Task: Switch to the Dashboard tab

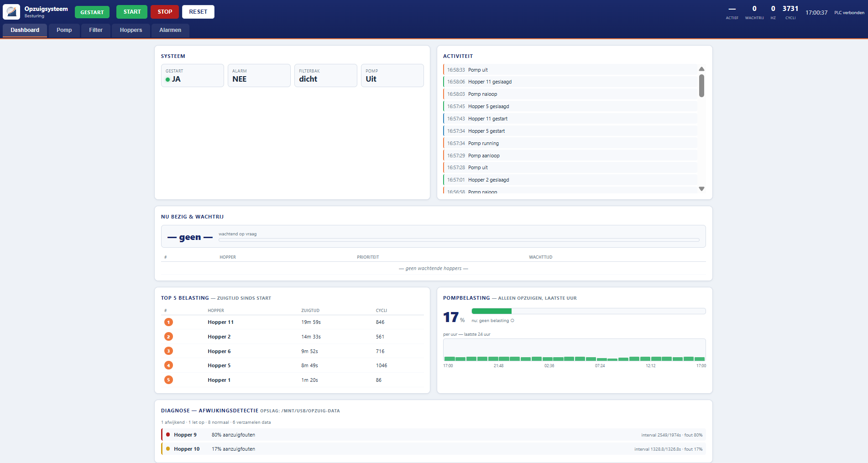Action: pyautogui.click(x=25, y=30)
